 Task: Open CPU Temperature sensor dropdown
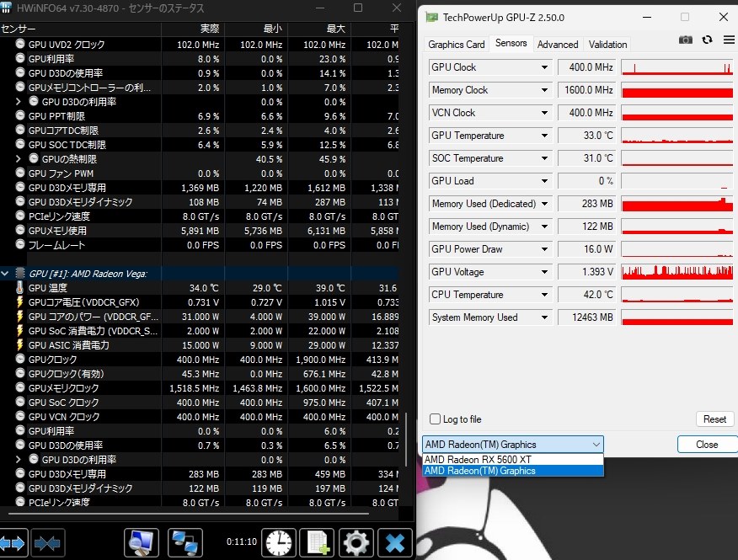544,295
